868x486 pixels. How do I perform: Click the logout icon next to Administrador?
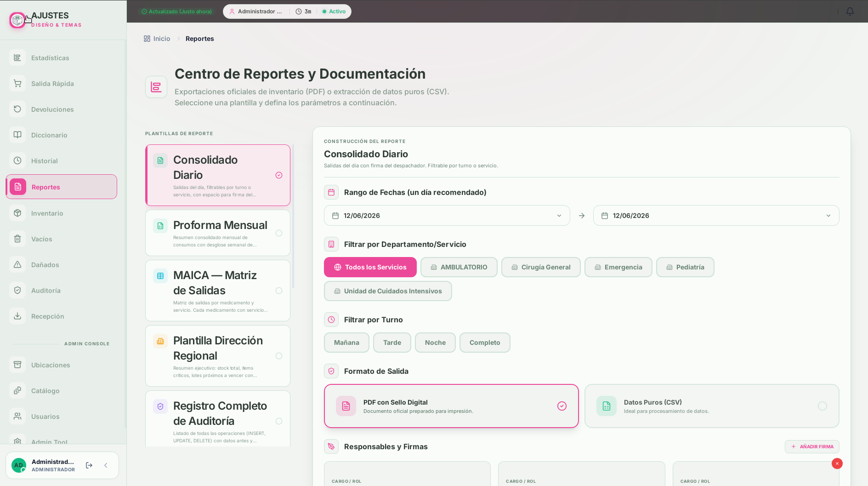89,465
